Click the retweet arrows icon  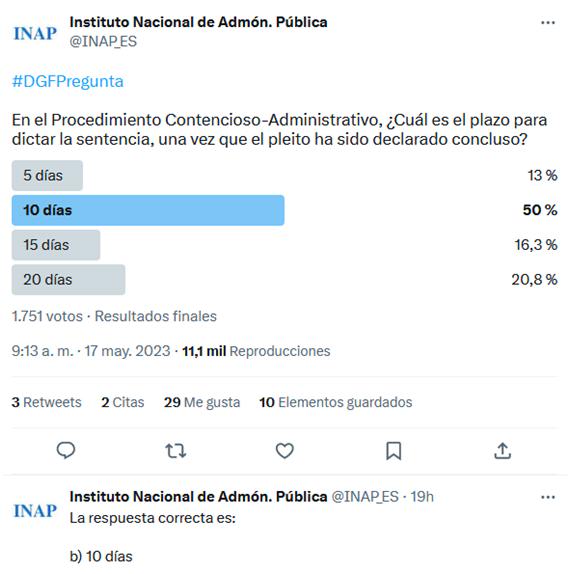(x=176, y=451)
